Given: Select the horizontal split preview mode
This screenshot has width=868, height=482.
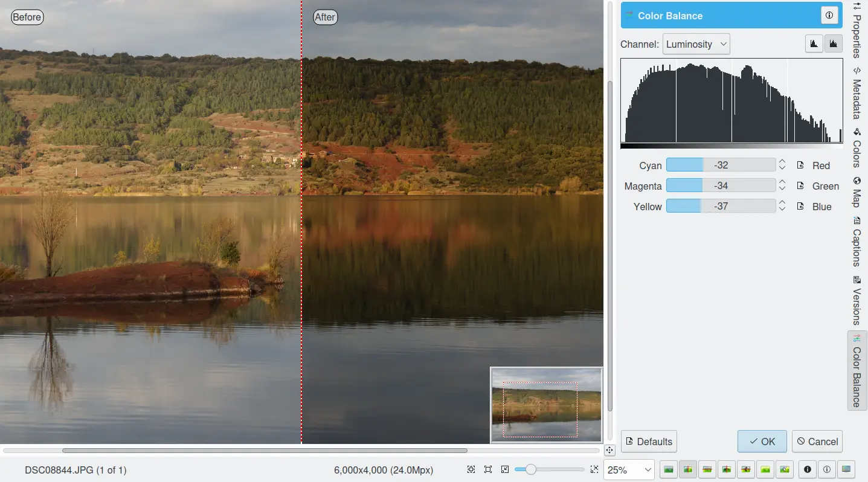Looking at the screenshot, I should pyautogui.click(x=707, y=469).
